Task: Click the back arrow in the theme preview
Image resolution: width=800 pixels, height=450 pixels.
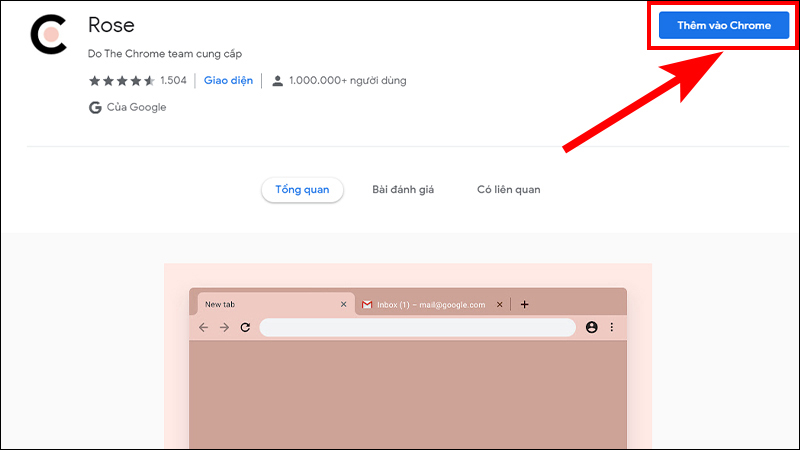Action: tap(204, 327)
